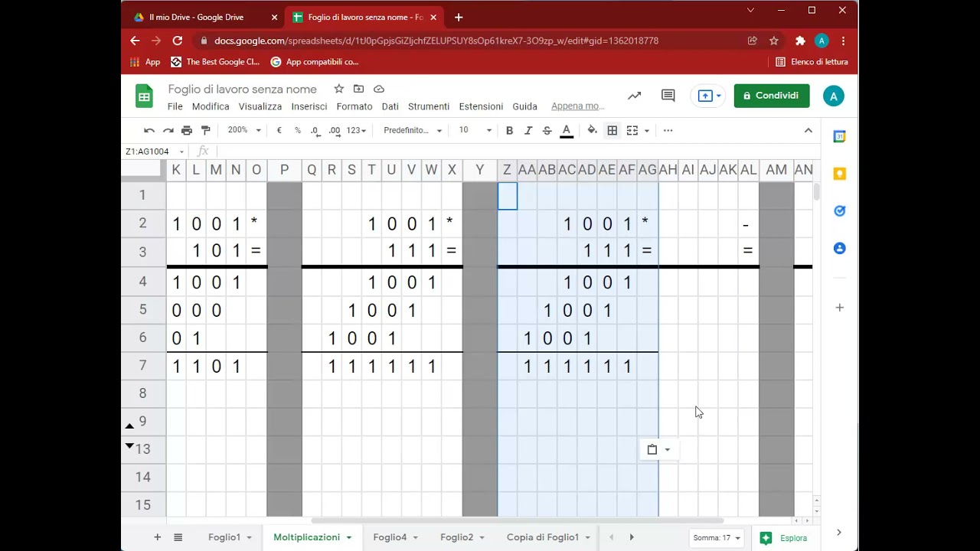Toggle italic formatting
980x551 pixels.
[528, 131]
